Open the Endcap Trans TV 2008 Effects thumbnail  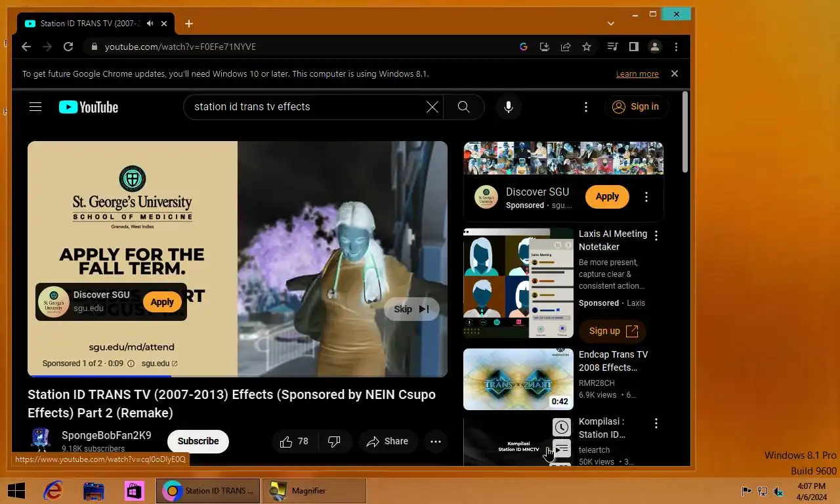pos(518,379)
